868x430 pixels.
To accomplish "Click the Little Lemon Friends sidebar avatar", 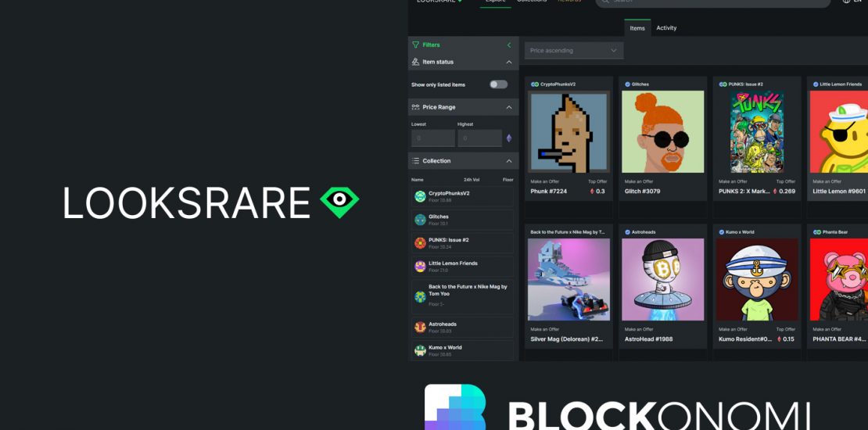I will tap(420, 267).
